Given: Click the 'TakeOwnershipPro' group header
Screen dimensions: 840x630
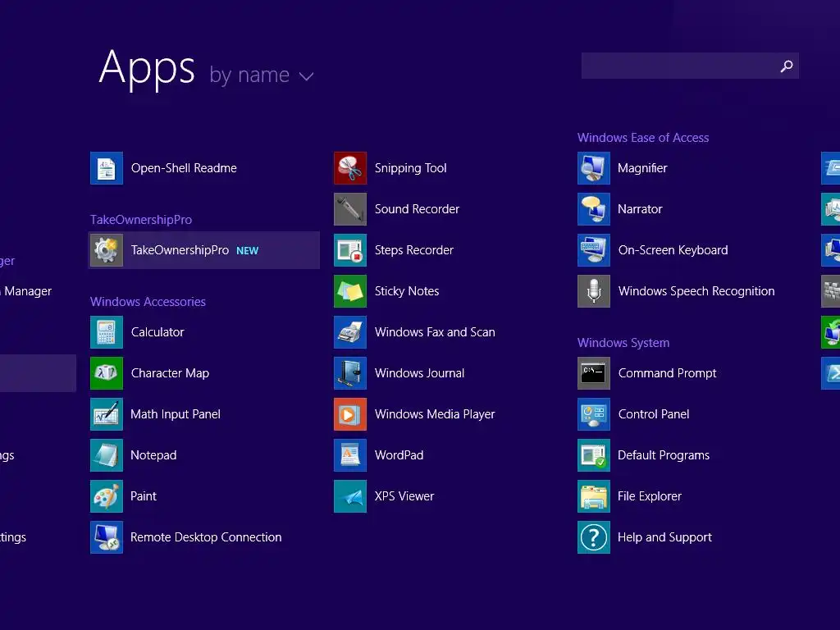Looking at the screenshot, I should pos(141,220).
